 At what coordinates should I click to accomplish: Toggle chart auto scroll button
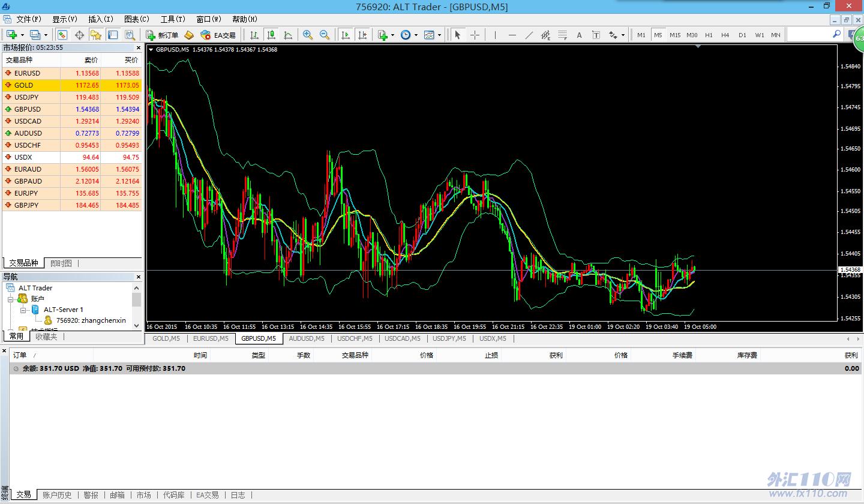[x=346, y=35]
